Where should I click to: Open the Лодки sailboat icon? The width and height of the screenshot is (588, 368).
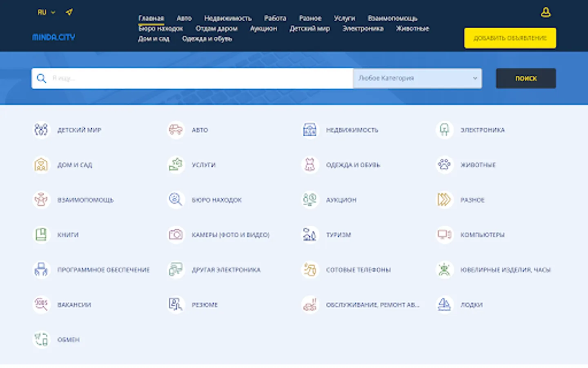tap(444, 305)
